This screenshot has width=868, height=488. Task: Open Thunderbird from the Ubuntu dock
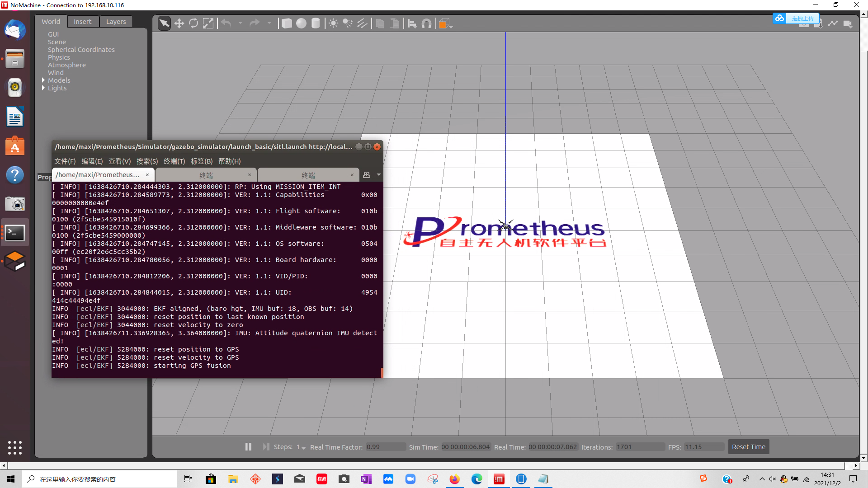click(15, 30)
